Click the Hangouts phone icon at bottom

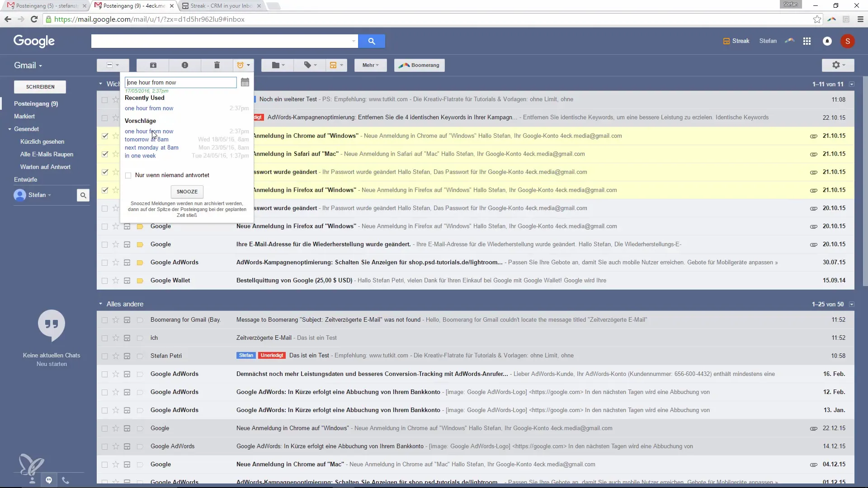point(66,480)
